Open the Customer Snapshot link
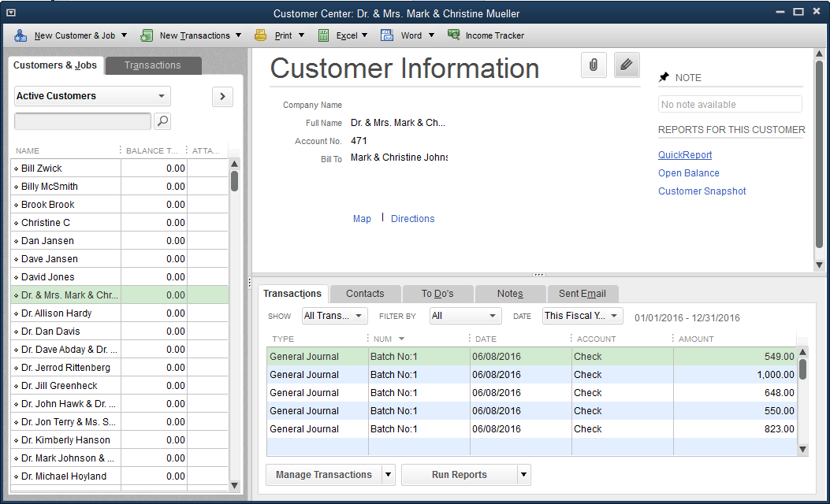Viewport: 830px width, 504px height. coord(702,191)
